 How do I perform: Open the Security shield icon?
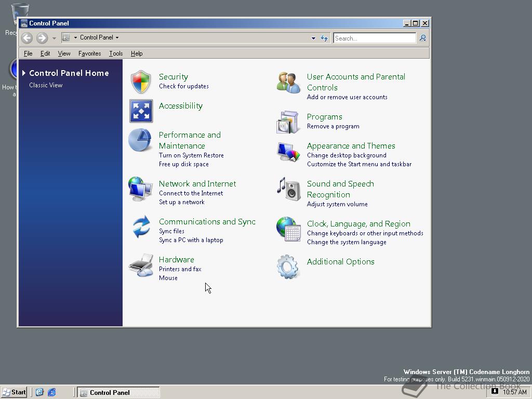[140, 82]
